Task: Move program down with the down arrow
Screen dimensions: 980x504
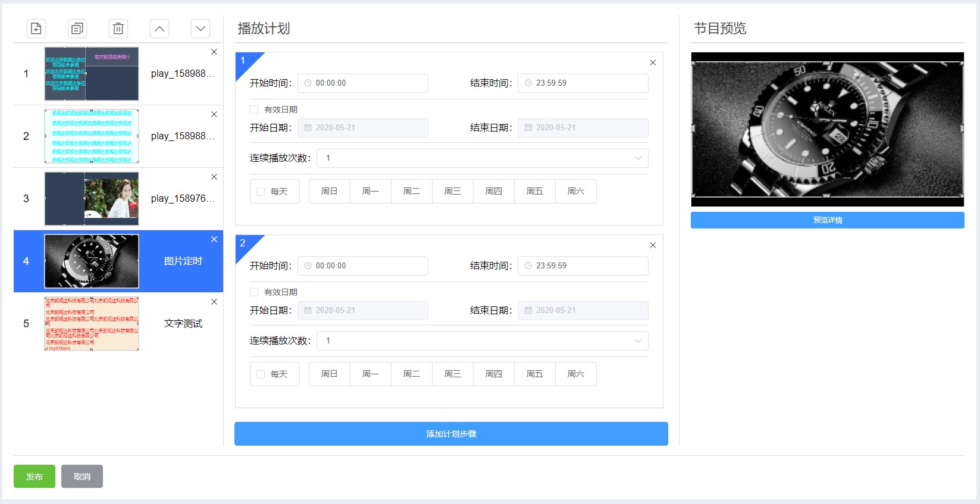Action: (x=201, y=29)
